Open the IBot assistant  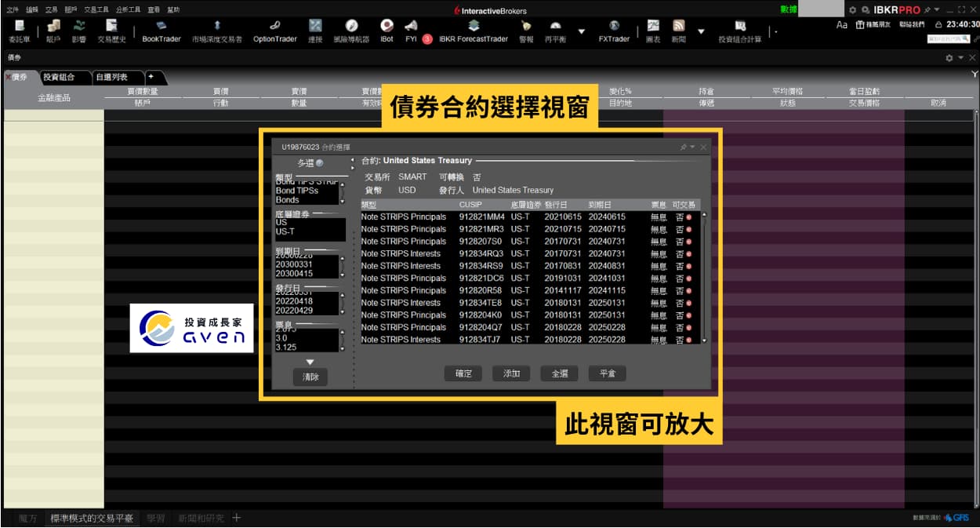click(x=387, y=31)
